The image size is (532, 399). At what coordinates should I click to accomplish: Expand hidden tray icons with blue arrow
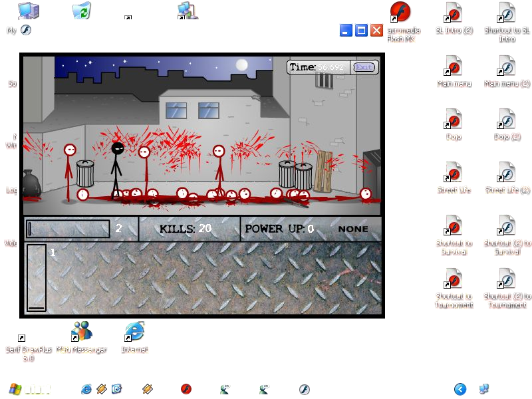coord(460,389)
